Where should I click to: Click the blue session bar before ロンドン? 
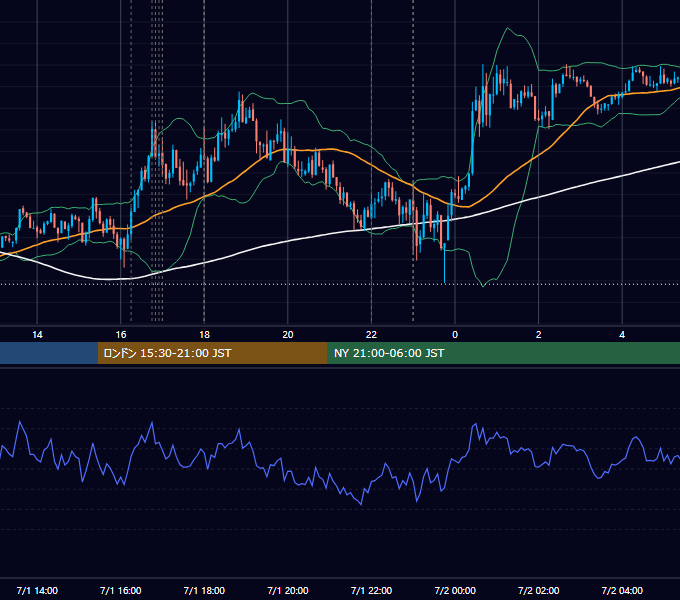49,353
